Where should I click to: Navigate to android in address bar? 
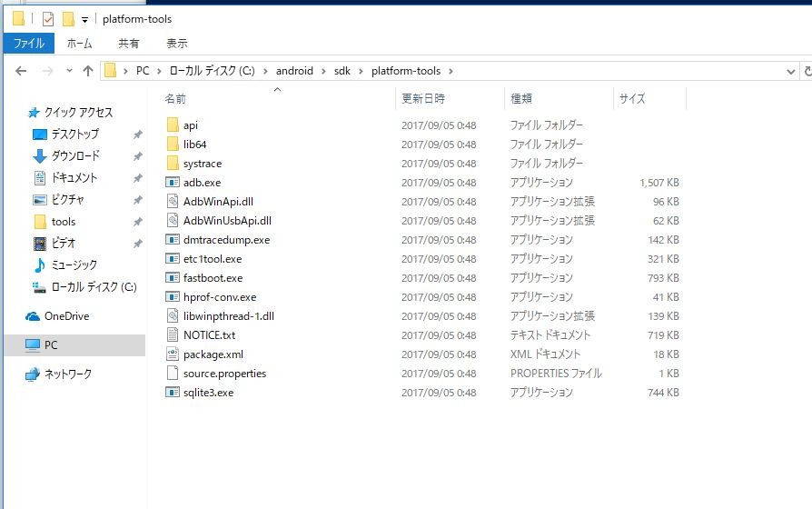pos(294,71)
